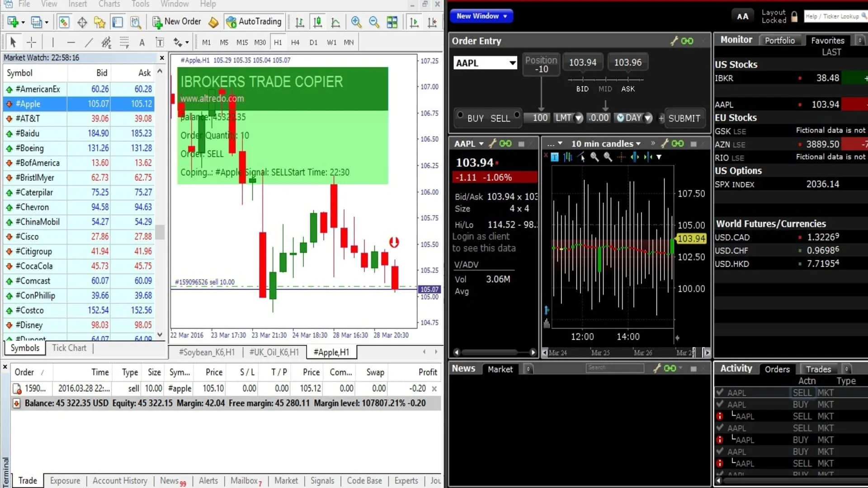This screenshot has width=868, height=488.
Task: Select the equidistant channel tool
Action: tap(106, 42)
